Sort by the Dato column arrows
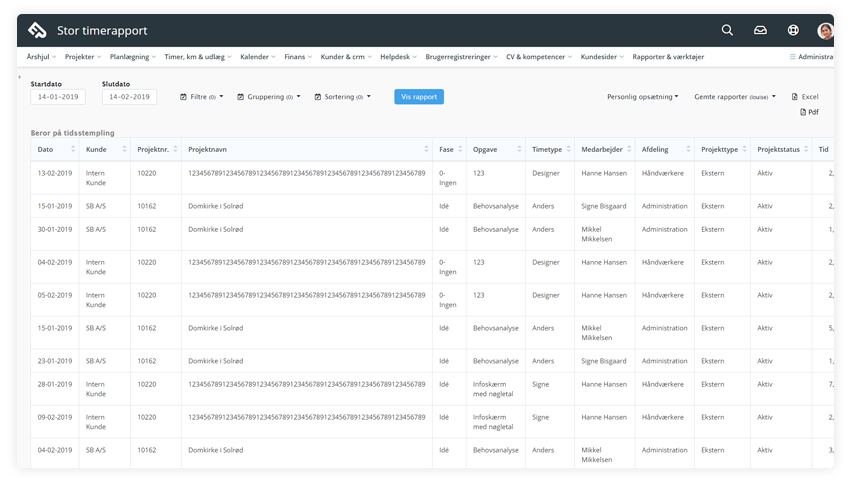Viewport: 850px width, 482px height. click(x=73, y=149)
